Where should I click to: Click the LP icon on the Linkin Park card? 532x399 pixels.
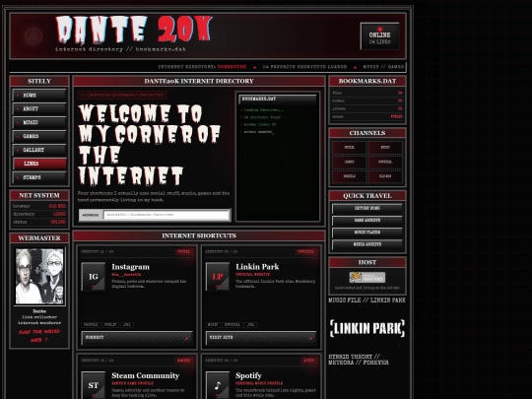coord(218,277)
